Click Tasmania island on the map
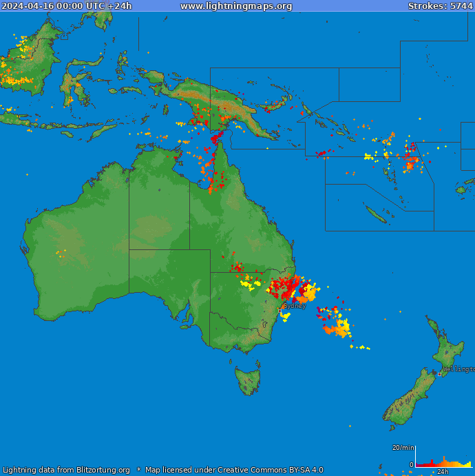Screen dimensions: 475x476 point(248,380)
